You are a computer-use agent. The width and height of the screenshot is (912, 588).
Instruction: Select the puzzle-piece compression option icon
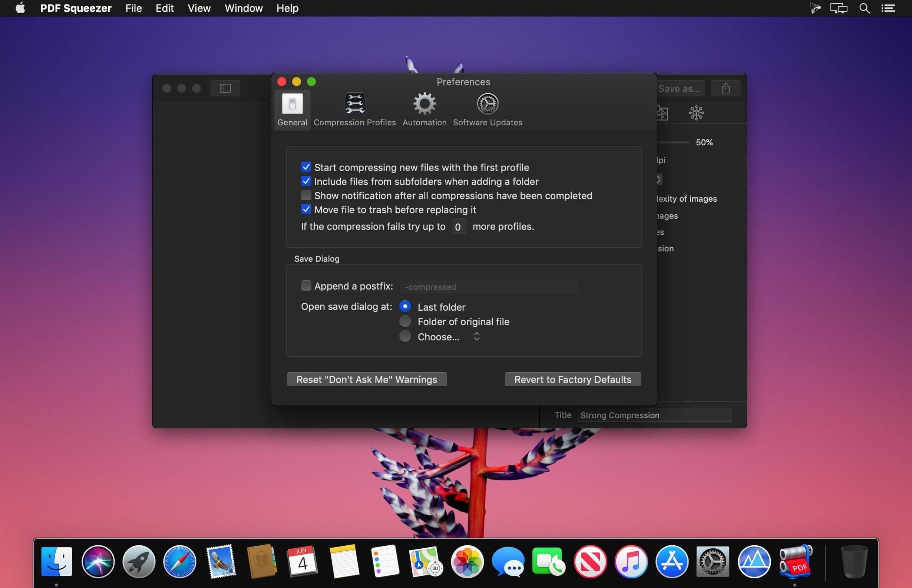pyautogui.click(x=663, y=113)
